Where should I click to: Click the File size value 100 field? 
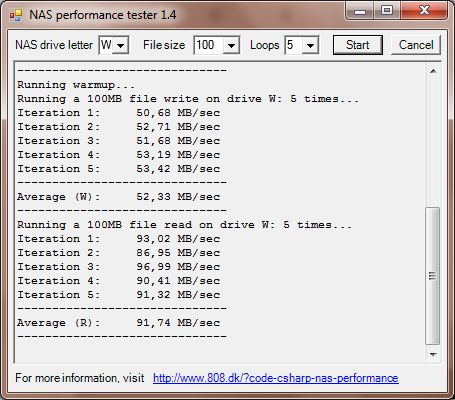(209, 45)
